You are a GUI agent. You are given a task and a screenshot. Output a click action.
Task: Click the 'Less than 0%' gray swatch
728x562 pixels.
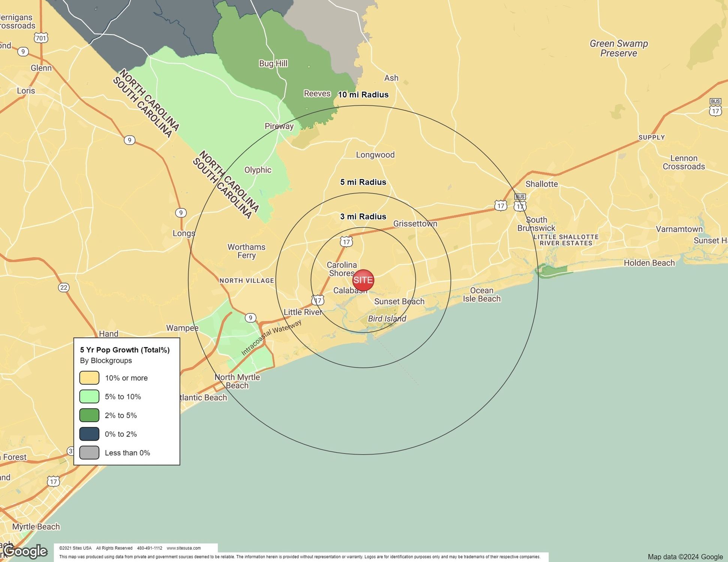[x=89, y=453]
